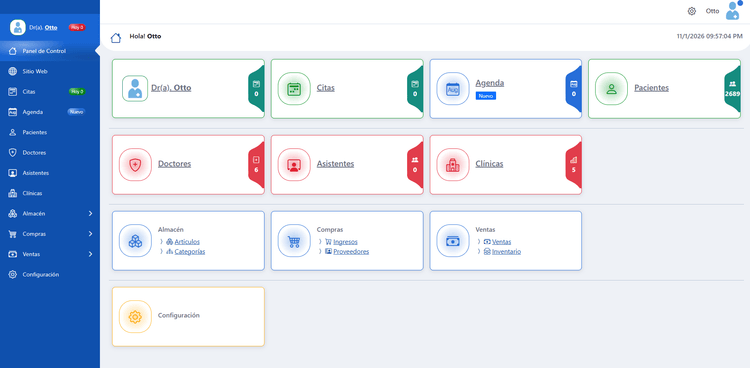Open the Dr(a). Otto card link

pos(171,88)
